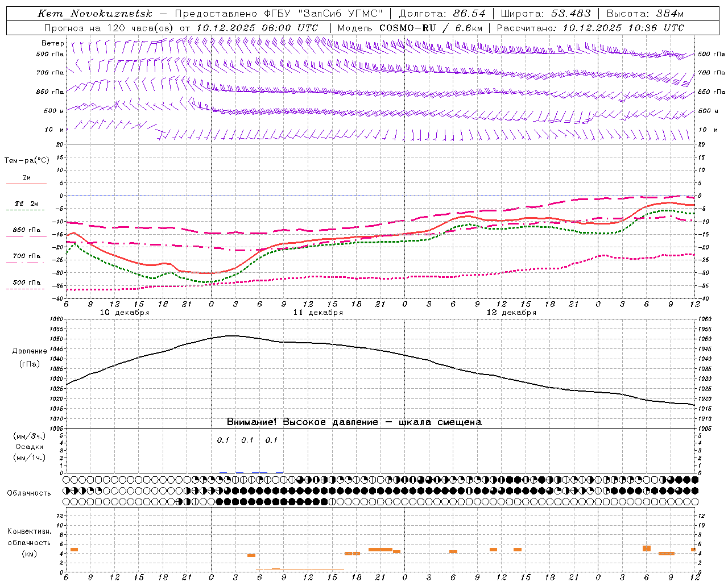This screenshot has width=728, height=582.
Task: Click the Kem_Novokuznetsk station title
Action: [95, 14]
